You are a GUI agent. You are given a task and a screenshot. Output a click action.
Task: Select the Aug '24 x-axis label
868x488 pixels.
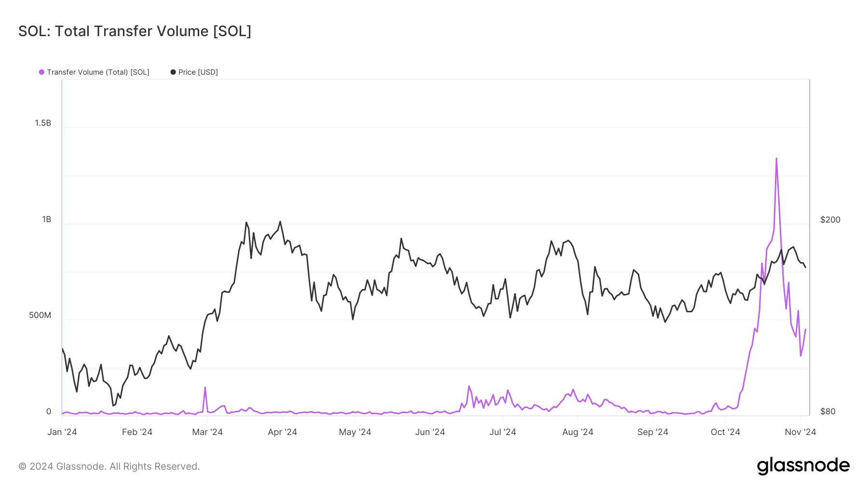[x=578, y=432]
